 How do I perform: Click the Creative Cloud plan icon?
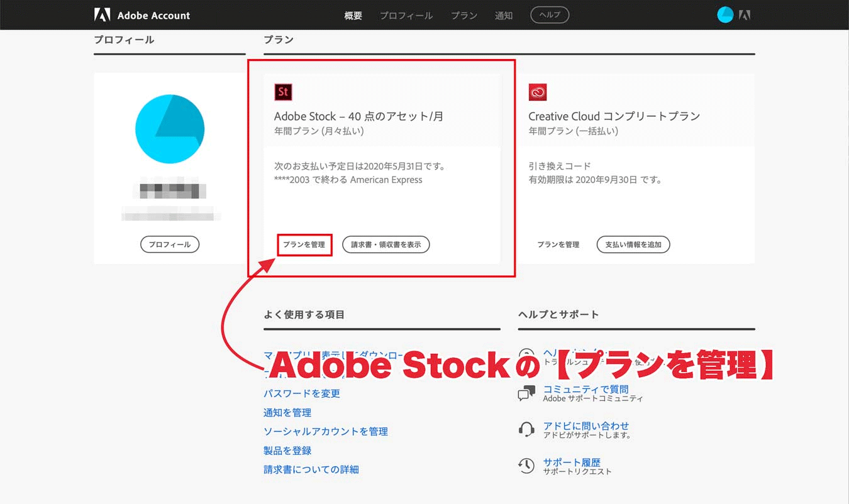pos(537,92)
